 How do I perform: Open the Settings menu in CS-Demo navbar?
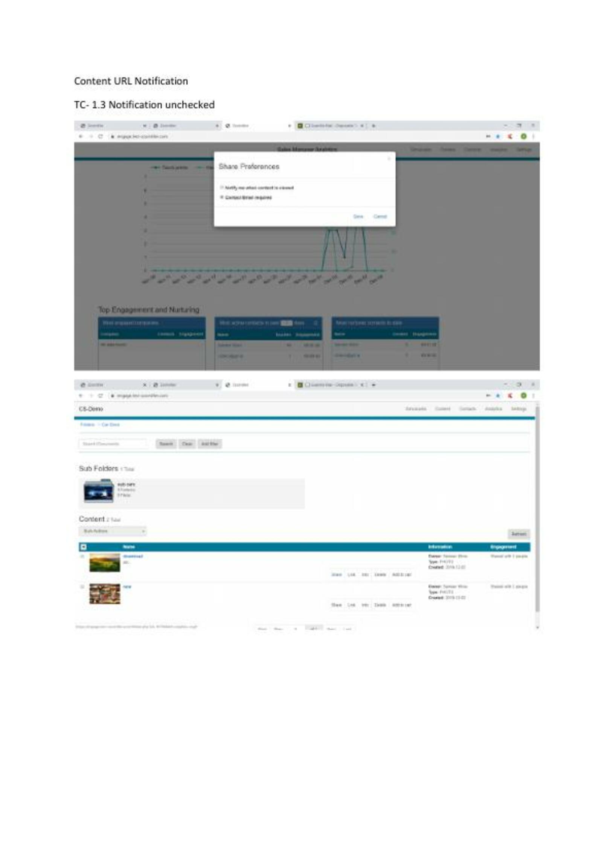pos(518,409)
